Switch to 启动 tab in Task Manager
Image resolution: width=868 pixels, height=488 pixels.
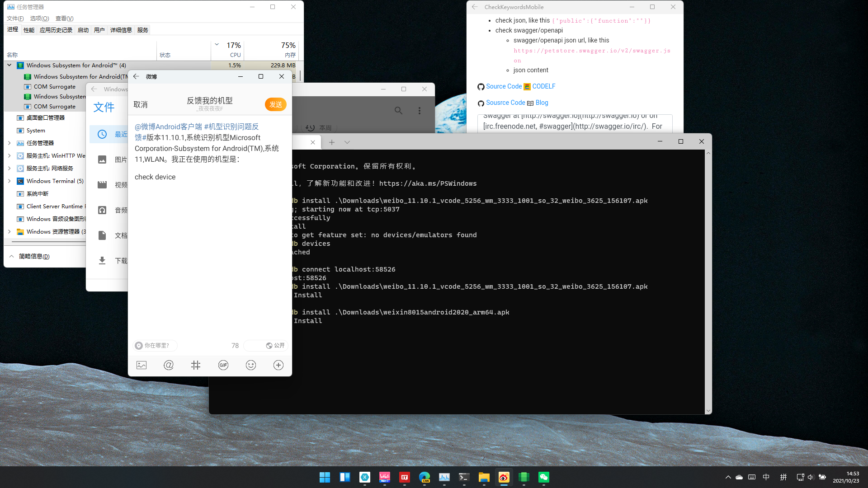pyautogui.click(x=83, y=30)
